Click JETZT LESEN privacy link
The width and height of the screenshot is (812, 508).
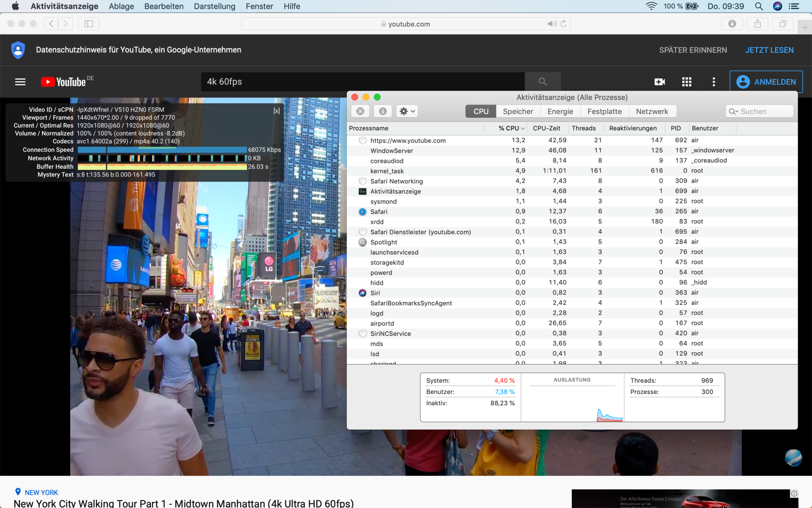(769, 50)
